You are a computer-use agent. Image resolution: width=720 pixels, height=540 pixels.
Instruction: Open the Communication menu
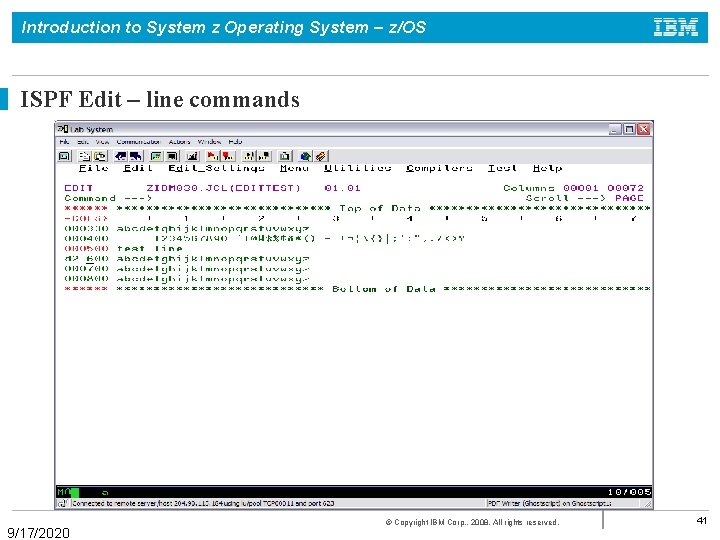(x=138, y=142)
